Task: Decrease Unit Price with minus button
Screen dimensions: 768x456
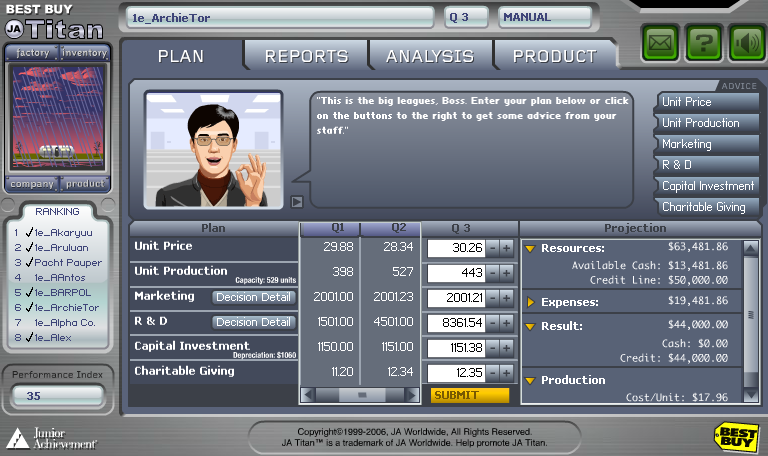Action: pyautogui.click(x=493, y=248)
